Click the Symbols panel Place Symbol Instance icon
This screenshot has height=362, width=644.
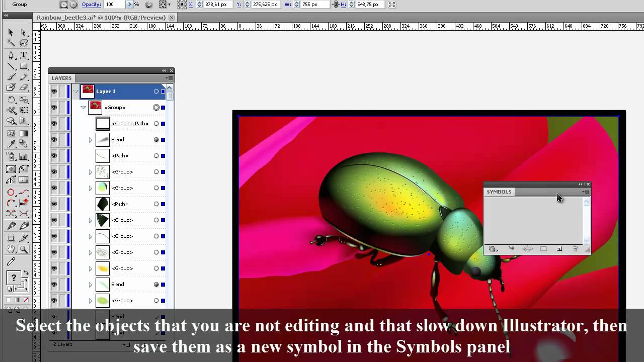tap(511, 249)
